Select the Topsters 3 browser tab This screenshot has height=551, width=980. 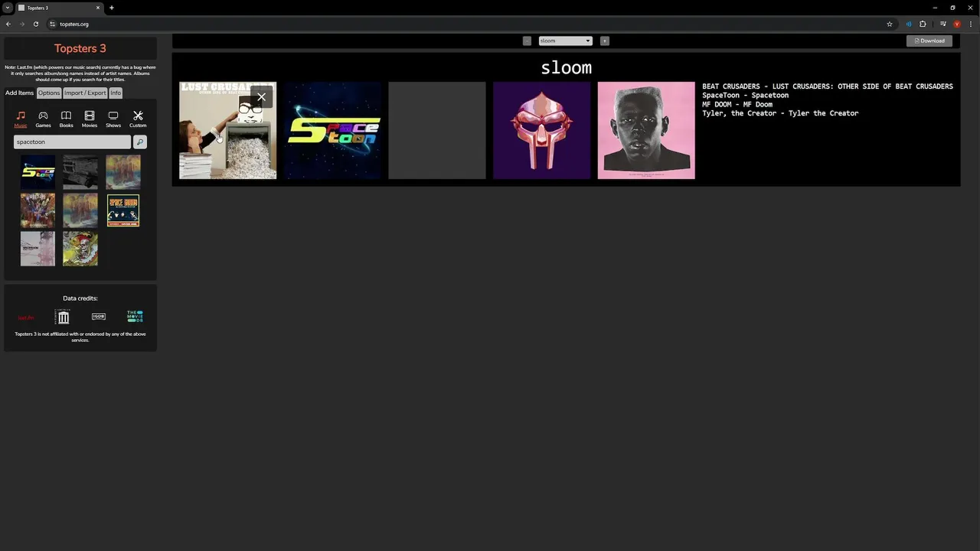point(60,8)
